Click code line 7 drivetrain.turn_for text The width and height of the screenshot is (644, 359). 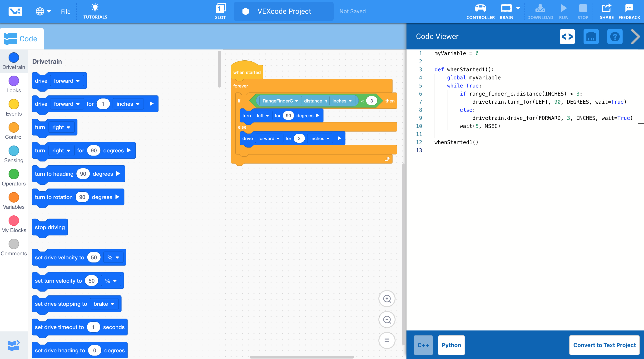(549, 102)
